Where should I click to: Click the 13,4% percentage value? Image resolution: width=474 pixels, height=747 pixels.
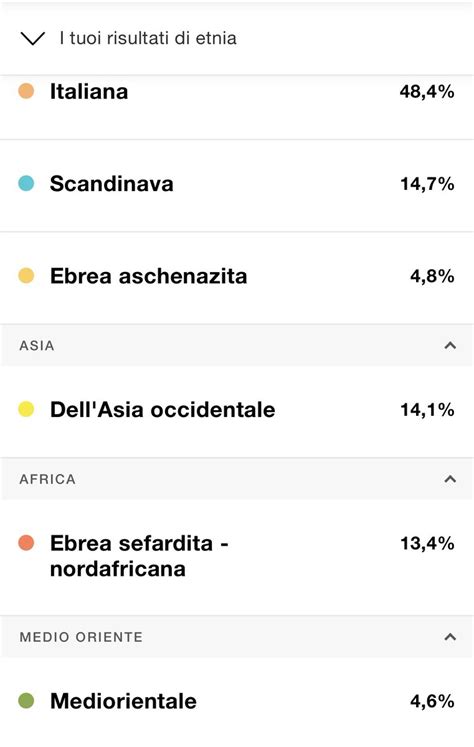point(427,543)
